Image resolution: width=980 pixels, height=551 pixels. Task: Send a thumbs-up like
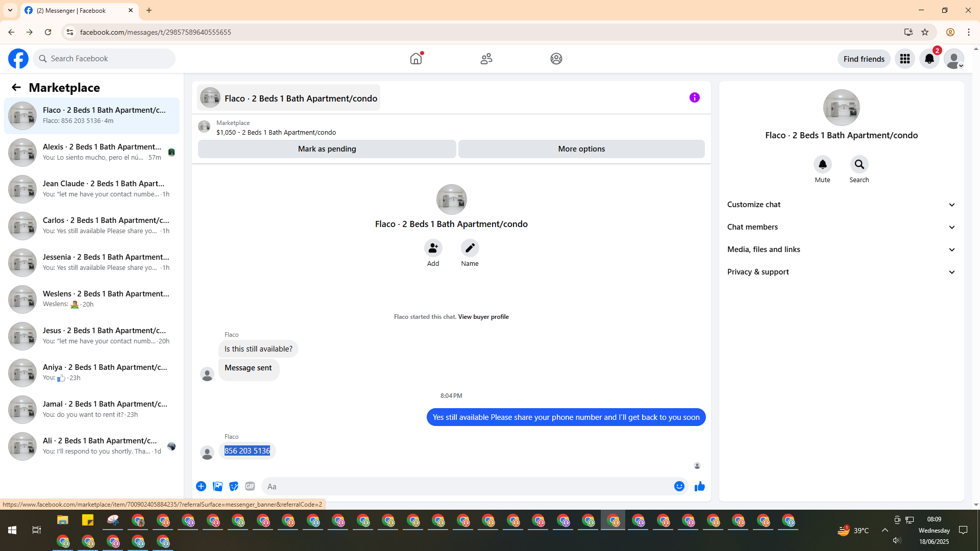(x=700, y=486)
